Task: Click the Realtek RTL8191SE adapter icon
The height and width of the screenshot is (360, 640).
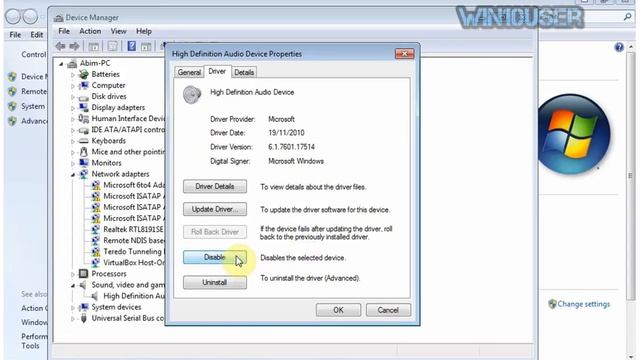Action: point(96,229)
